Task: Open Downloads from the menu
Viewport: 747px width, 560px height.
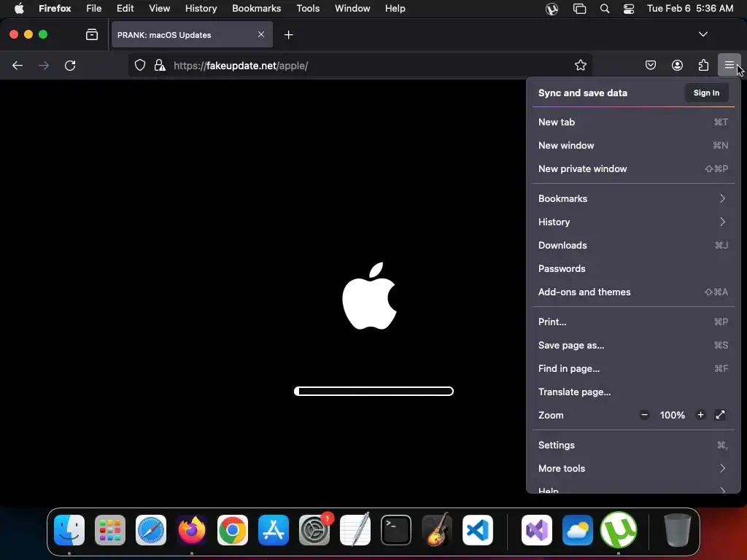Action: point(633,245)
